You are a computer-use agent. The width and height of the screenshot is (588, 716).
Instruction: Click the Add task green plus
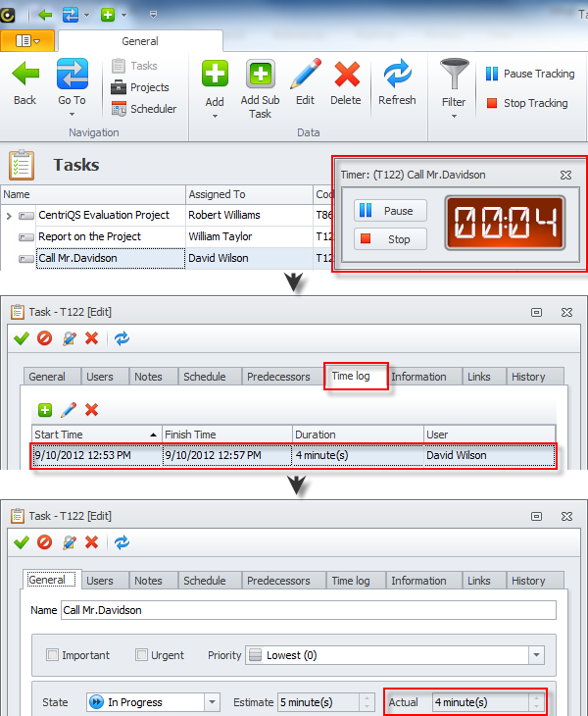(x=215, y=74)
